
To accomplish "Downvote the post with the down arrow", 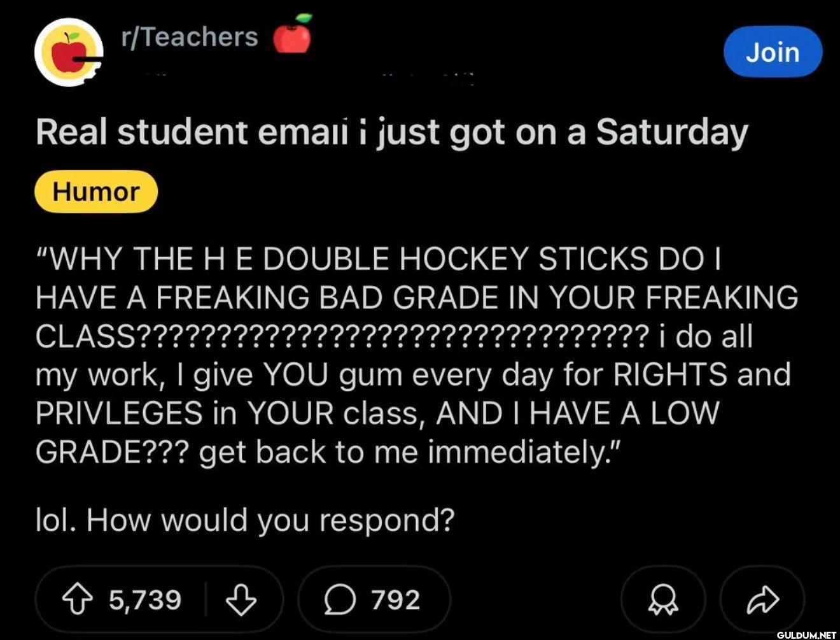I will tap(241, 600).
